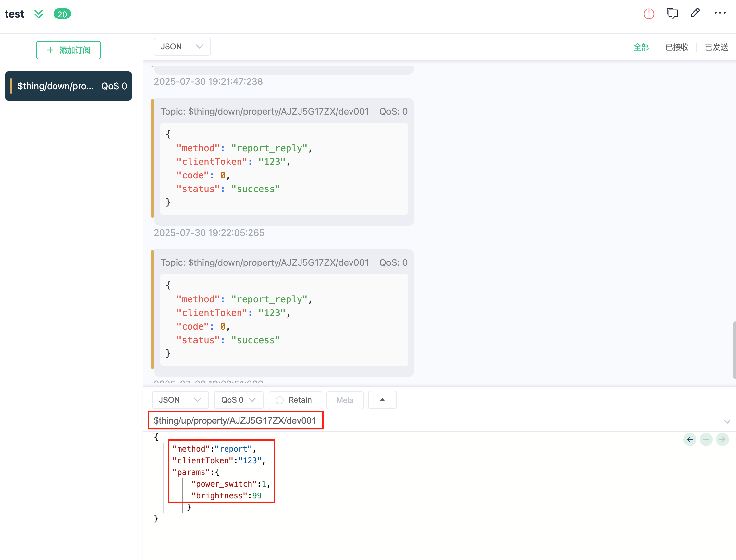Open the three-dots more menu

[x=720, y=13]
